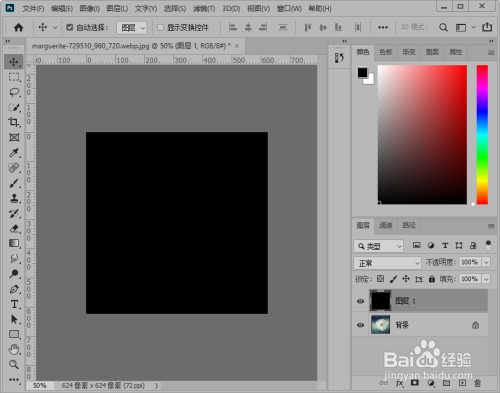Enable the 显示变换控件 checkbox

pyautogui.click(x=160, y=27)
